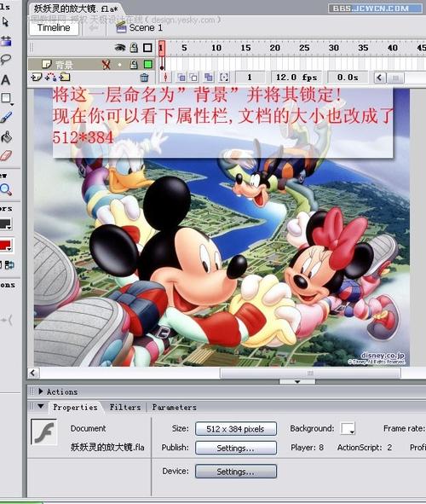Click Modify Onion Markers icon
The image size is (426, 504).
(x=224, y=77)
